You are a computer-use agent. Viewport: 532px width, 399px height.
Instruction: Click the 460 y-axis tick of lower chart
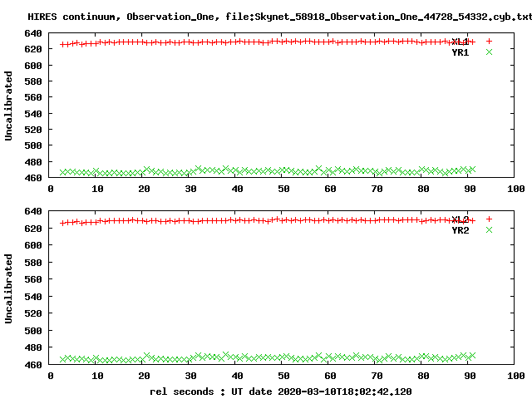coord(33,365)
